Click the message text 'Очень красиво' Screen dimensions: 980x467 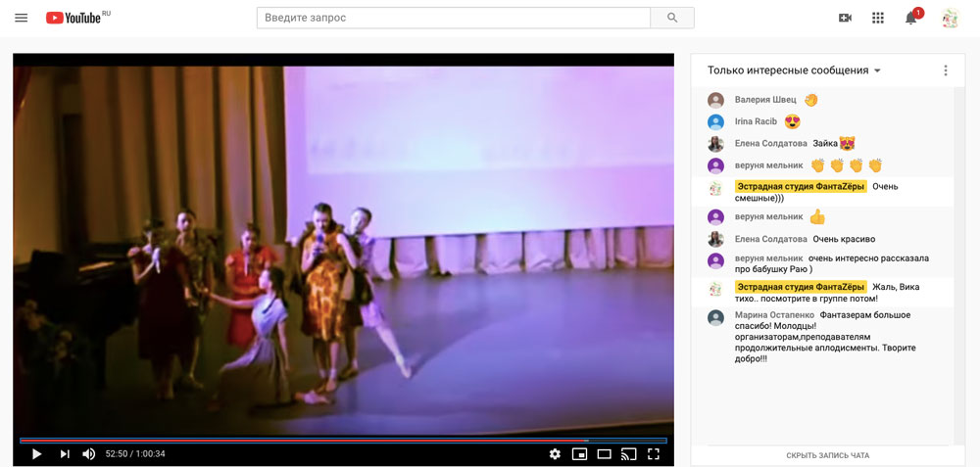point(844,239)
